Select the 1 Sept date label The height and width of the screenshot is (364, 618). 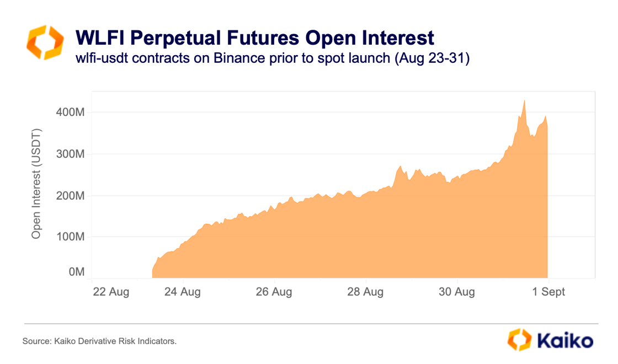(548, 292)
